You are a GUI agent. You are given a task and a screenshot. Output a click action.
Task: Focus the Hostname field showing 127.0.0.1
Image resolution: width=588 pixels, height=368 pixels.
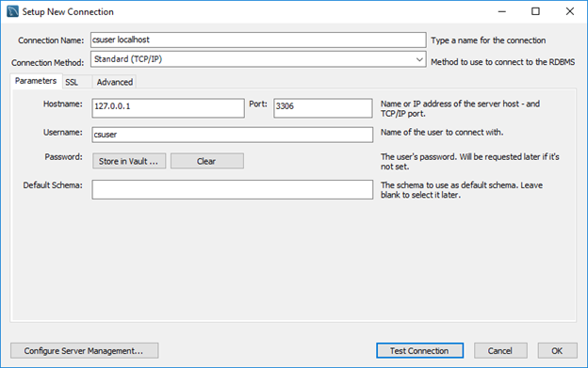[x=168, y=108]
